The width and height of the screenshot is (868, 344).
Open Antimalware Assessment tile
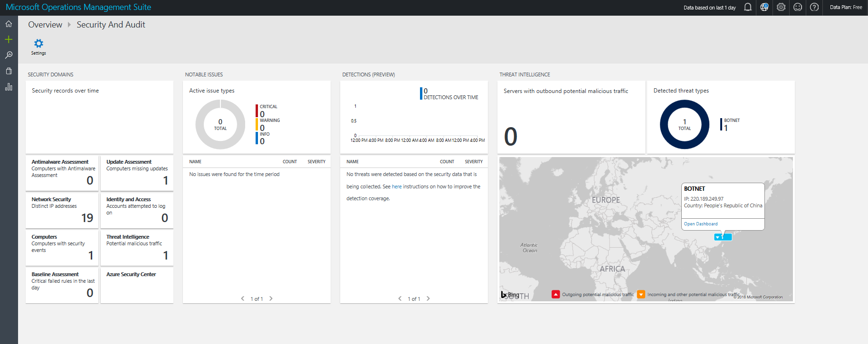tap(62, 173)
